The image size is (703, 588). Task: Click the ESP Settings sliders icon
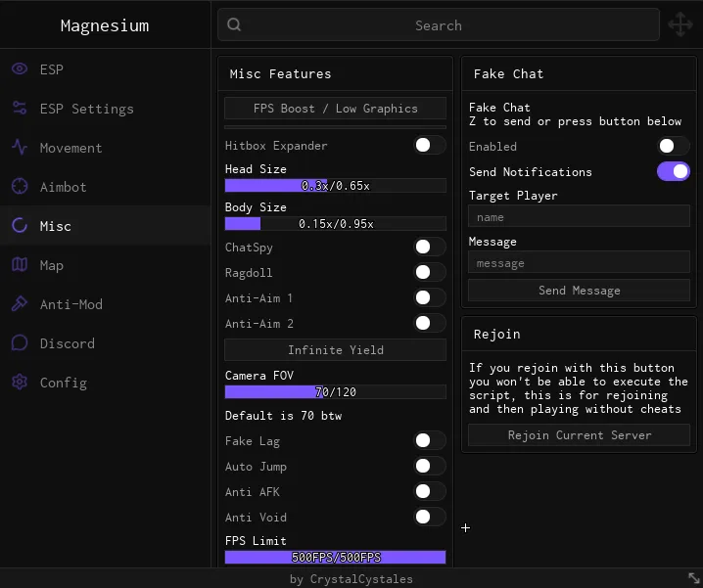point(20,108)
